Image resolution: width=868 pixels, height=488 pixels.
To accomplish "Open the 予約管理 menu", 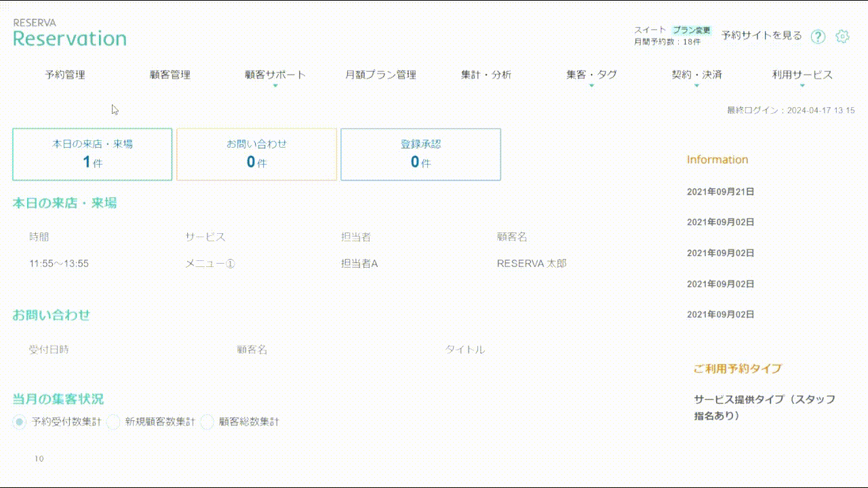I will (x=65, y=75).
